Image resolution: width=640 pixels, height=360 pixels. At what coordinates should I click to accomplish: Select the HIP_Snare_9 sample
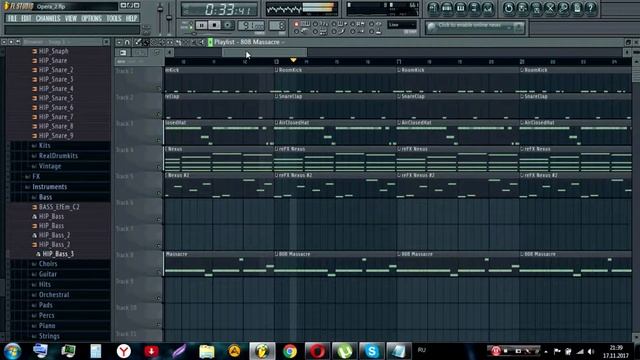tap(56, 136)
